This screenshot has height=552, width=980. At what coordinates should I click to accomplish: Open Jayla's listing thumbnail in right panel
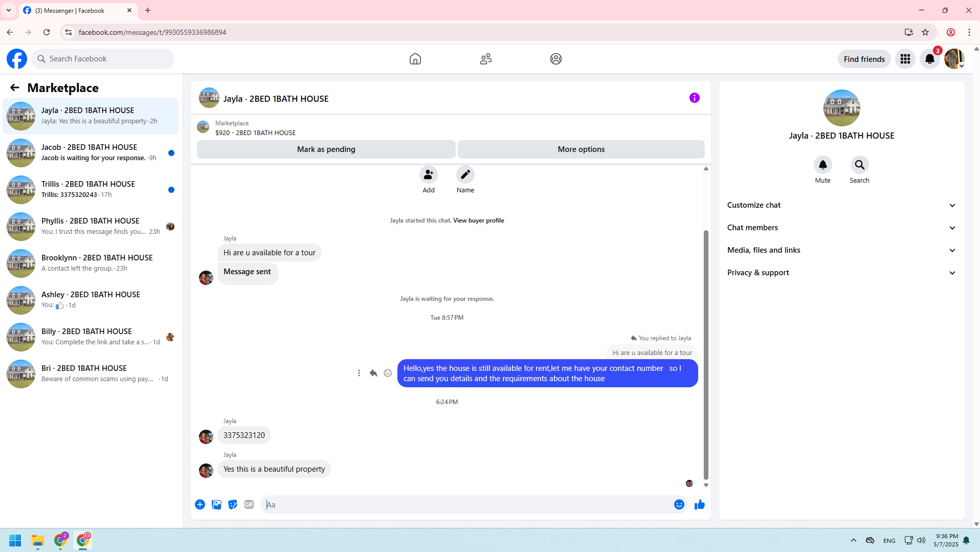(841, 108)
